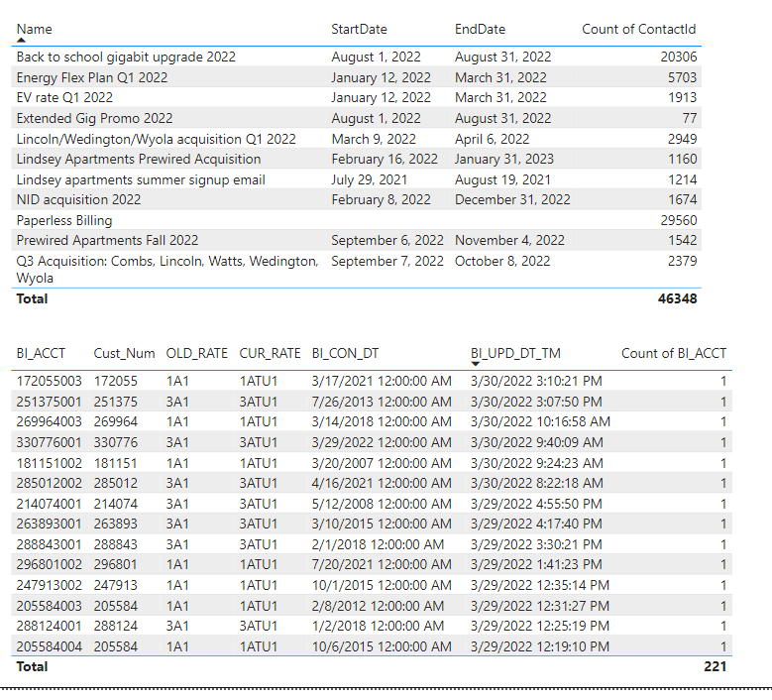Select 'Q3 Acquisition: Combs, Lincoln, Watts' row
772x700 pixels.
357,269
